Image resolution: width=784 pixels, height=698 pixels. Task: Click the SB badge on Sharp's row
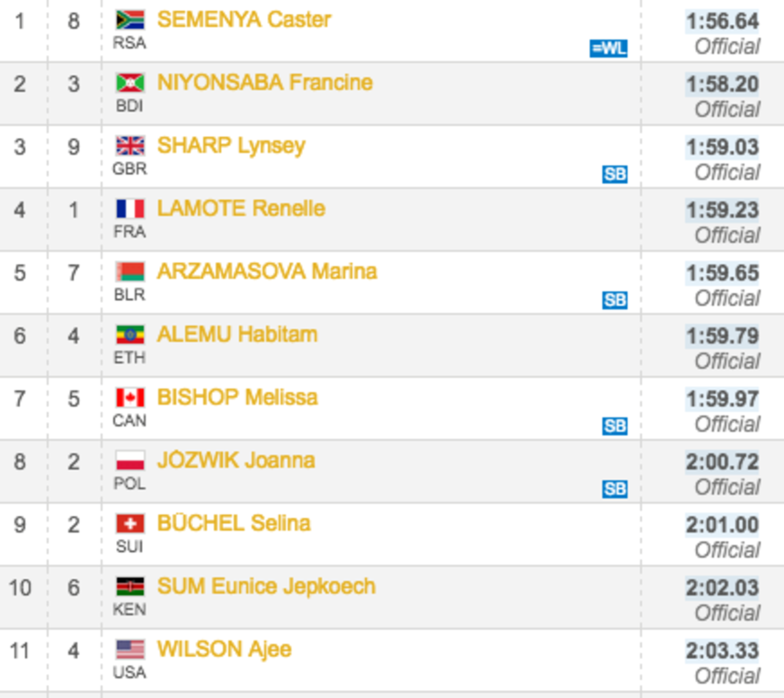[615, 175]
